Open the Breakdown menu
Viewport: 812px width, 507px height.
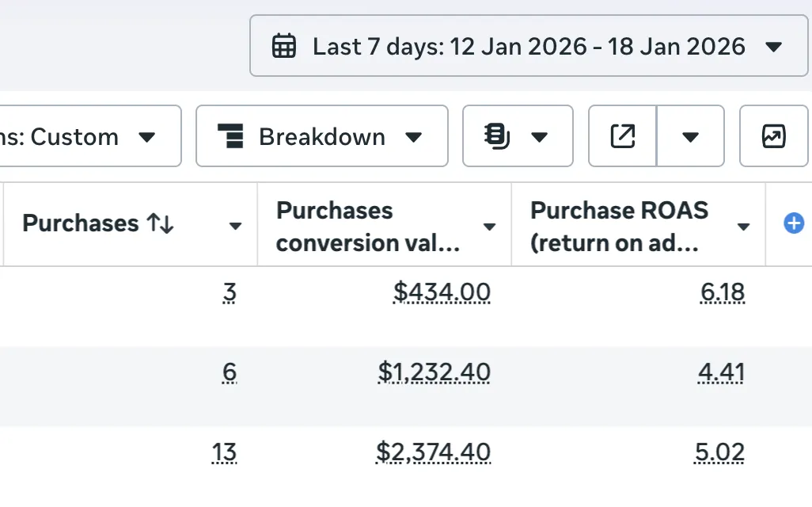(322, 136)
